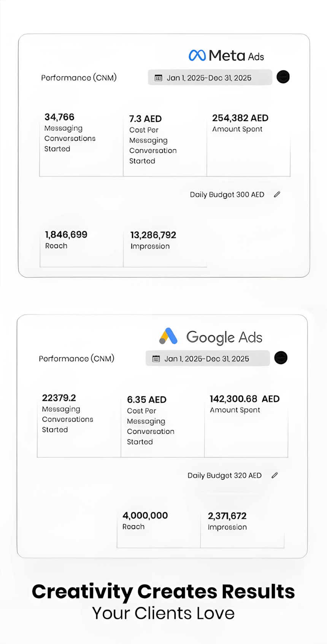
Task: Click the Daily Budget 320 AED label
Action: [x=224, y=475]
